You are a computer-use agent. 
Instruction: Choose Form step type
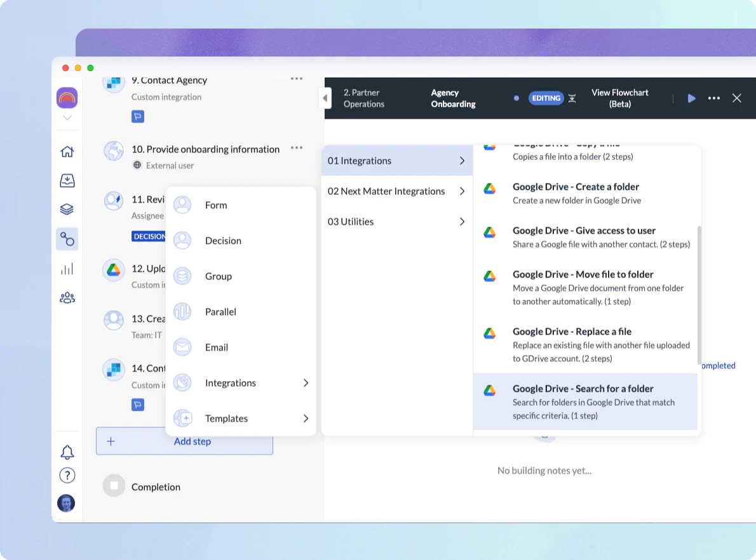tap(241, 205)
